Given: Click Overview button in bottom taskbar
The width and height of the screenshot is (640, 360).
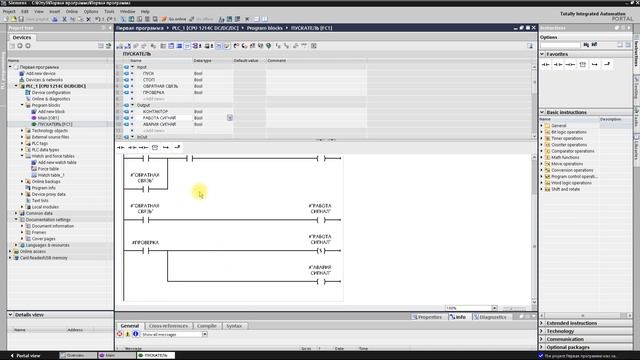Looking at the screenshot, I should click(x=78, y=356).
